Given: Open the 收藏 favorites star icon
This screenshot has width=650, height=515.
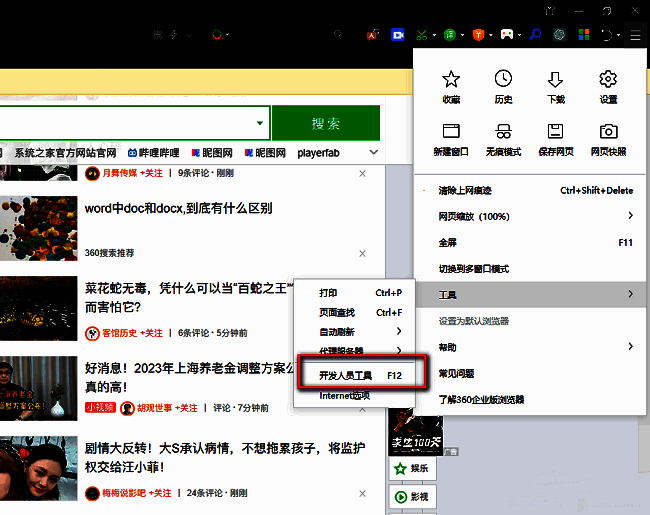Looking at the screenshot, I should 451,79.
